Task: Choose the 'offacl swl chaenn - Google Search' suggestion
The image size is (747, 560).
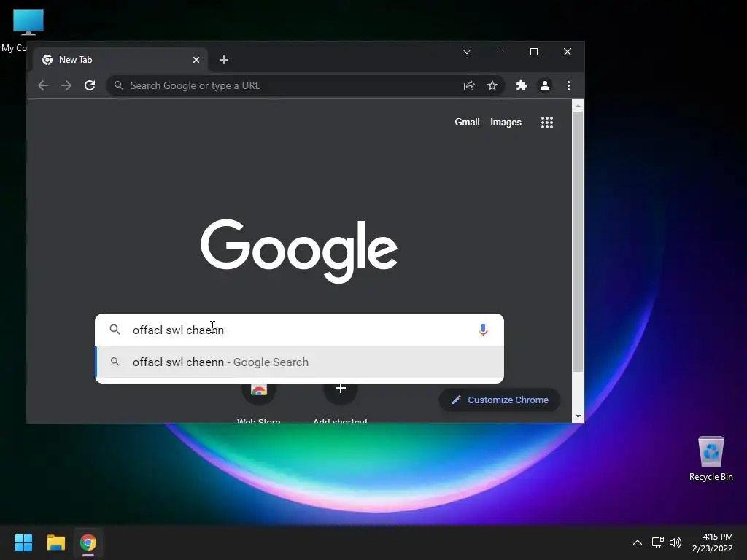Action: 299,362
